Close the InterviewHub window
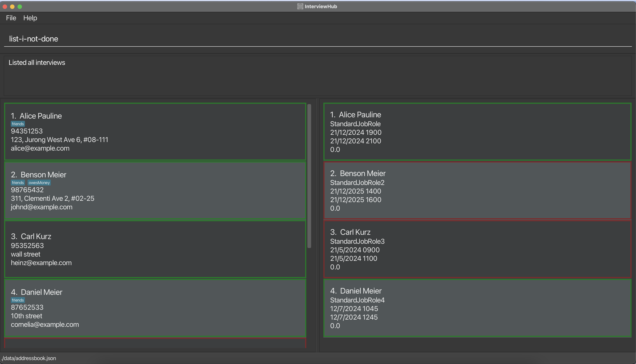 pyautogui.click(x=5, y=7)
